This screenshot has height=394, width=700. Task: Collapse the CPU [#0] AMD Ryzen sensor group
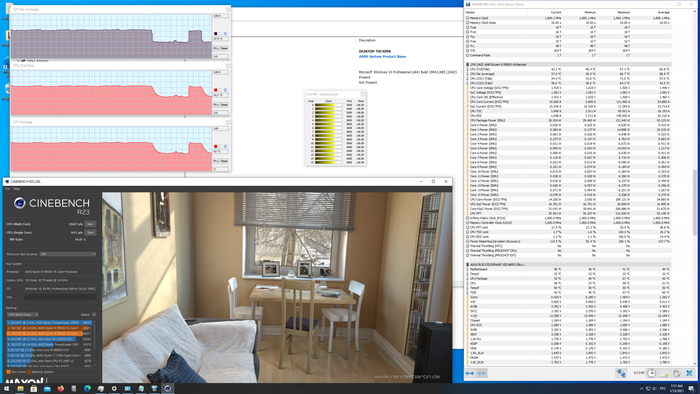[467, 65]
